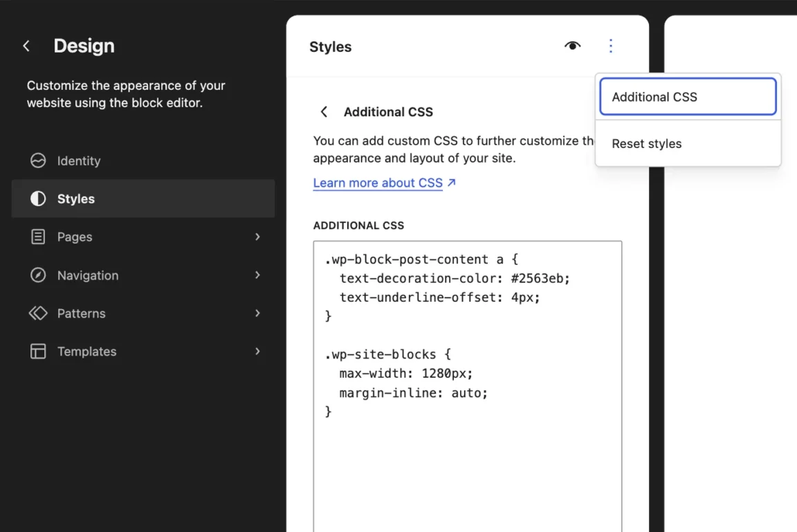Toggle the style book eye icon
This screenshot has height=532, width=797.
point(572,46)
